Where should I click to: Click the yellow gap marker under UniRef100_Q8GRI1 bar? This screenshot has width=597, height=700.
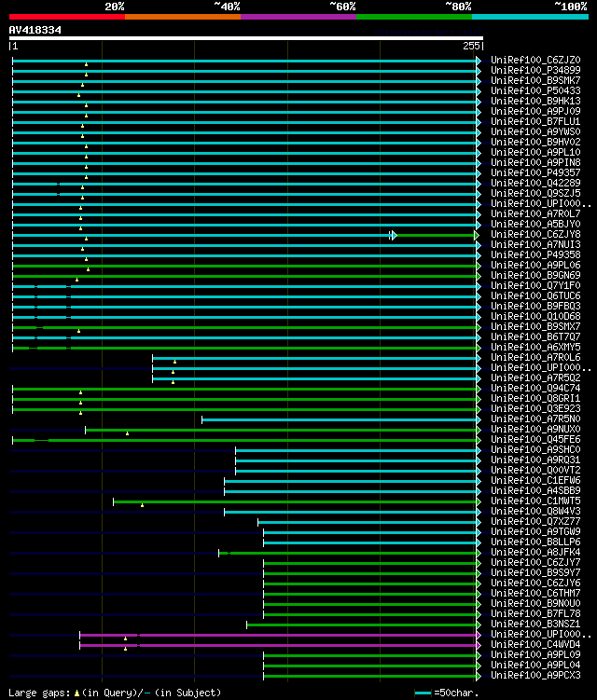(x=81, y=403)
